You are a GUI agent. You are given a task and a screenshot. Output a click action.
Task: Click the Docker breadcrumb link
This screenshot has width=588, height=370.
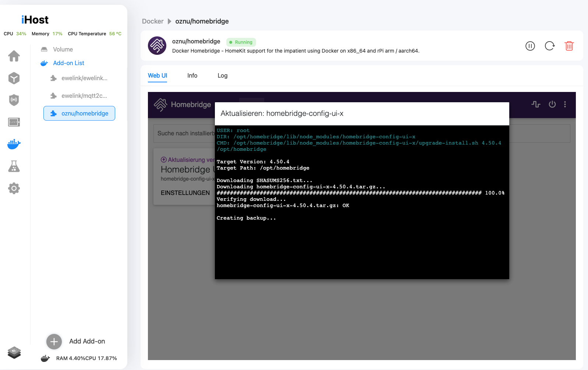click(153, 21)
